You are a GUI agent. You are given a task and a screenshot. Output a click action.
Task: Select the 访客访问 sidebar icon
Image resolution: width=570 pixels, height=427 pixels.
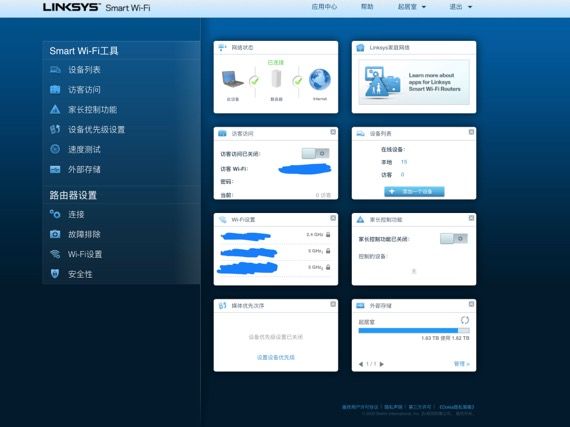pos(55,89)
